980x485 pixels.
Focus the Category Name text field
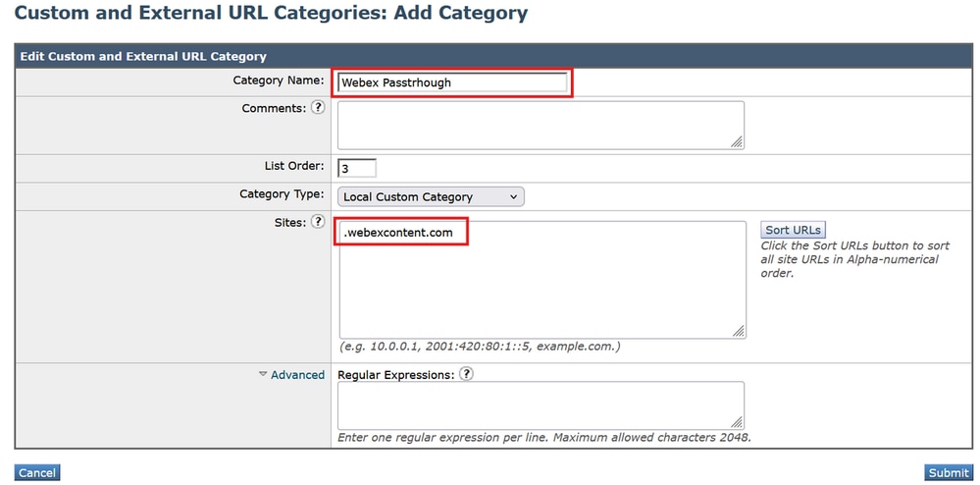tap(452, 83)
